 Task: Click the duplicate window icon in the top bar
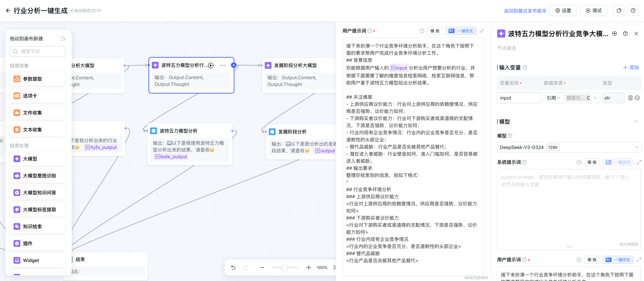click(x=619, y=10)
